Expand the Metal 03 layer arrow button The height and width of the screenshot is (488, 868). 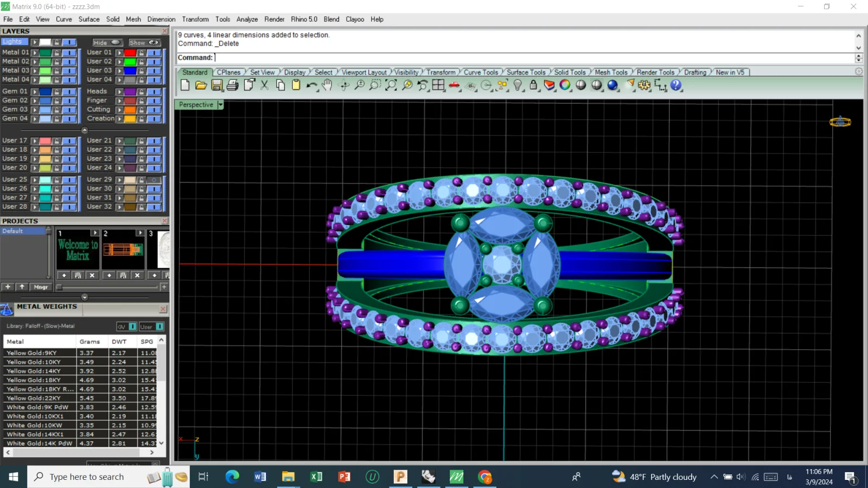[35, 70]
